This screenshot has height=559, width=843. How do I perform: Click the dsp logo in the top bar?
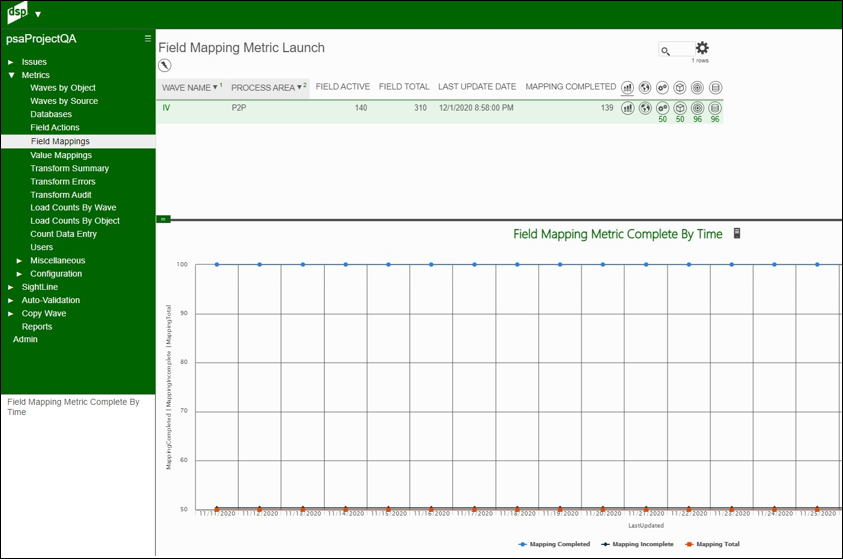[17, 13]
